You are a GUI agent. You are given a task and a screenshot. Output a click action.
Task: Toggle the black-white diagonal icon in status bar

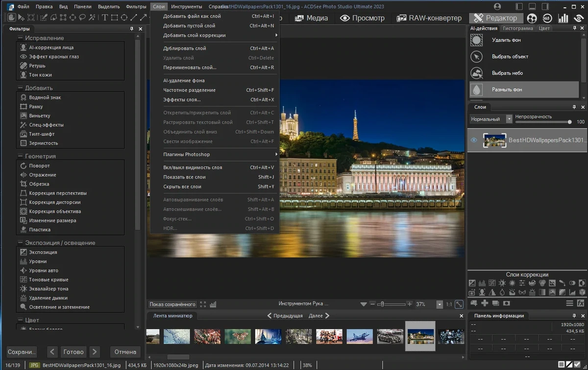(569, 365)
